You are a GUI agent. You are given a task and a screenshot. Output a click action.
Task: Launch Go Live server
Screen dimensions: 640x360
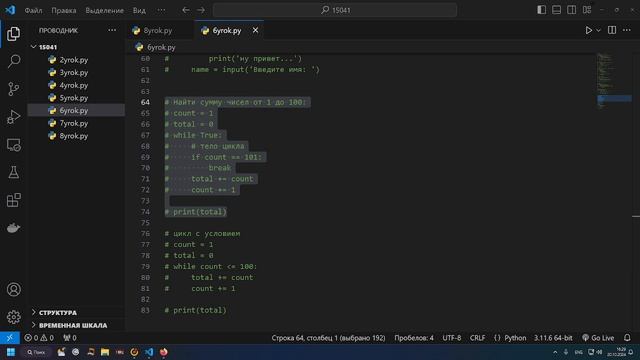[598, 338]
